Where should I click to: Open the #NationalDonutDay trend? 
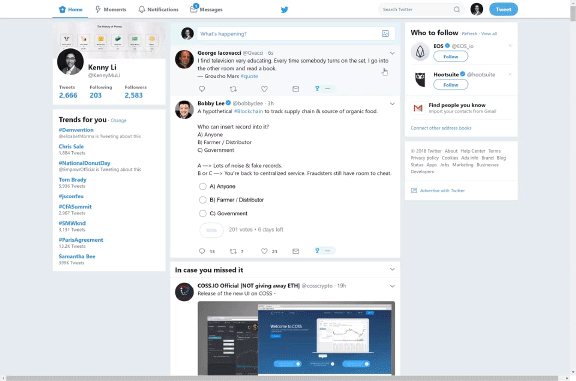pos(84,163)
